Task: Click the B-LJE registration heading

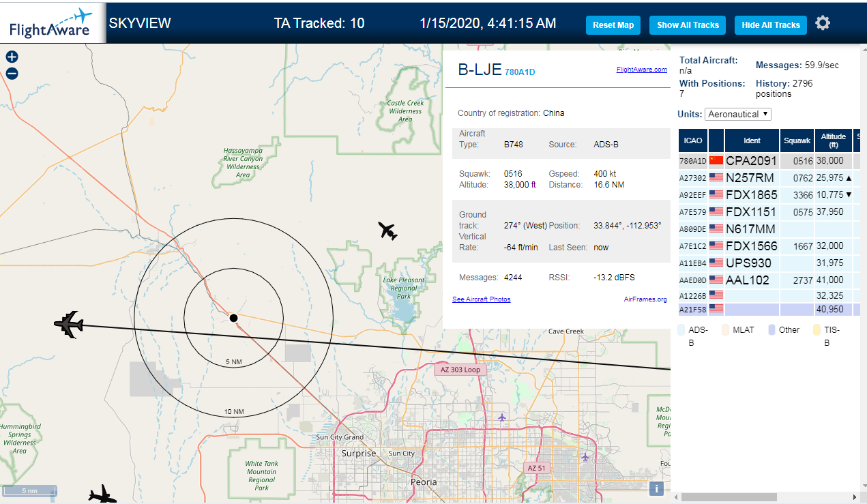Action: (480, 70)
